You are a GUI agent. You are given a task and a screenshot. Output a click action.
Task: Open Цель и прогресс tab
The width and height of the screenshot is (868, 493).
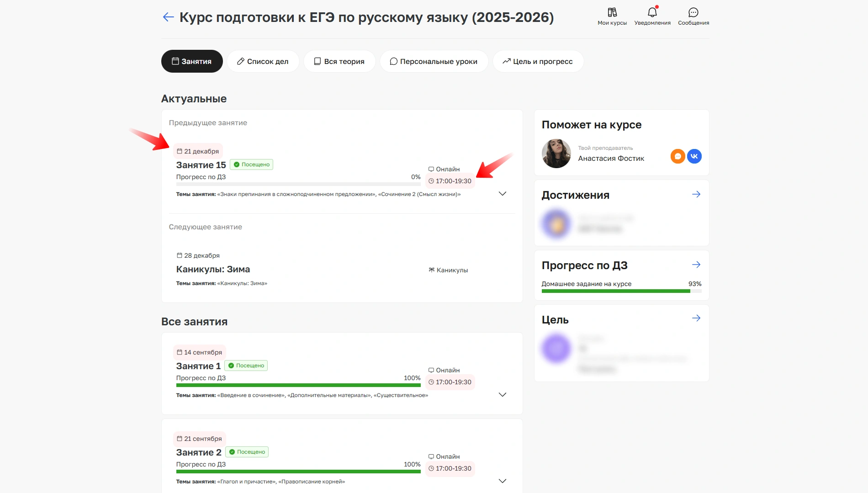click(x=538, y=61)
